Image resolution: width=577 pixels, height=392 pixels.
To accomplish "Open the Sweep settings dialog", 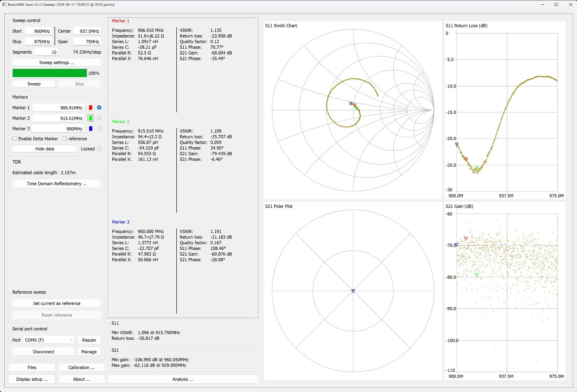I will coord(56,62).
